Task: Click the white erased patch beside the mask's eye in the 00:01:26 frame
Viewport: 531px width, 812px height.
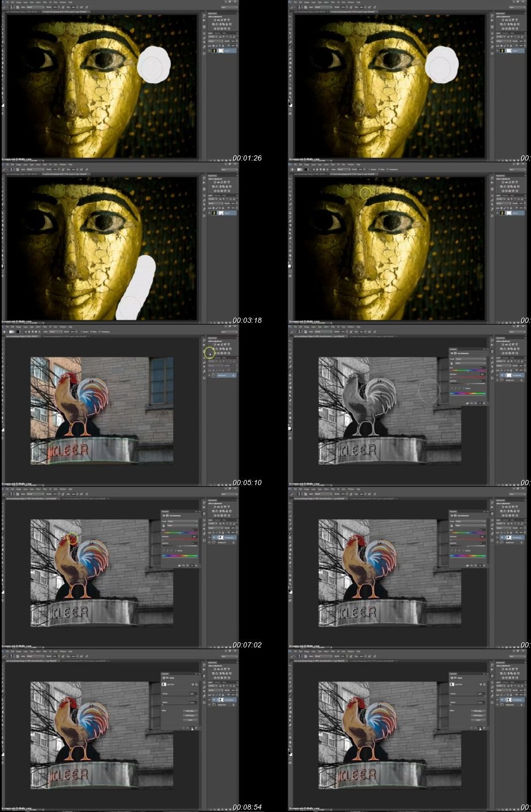Action: pos(153,65)
